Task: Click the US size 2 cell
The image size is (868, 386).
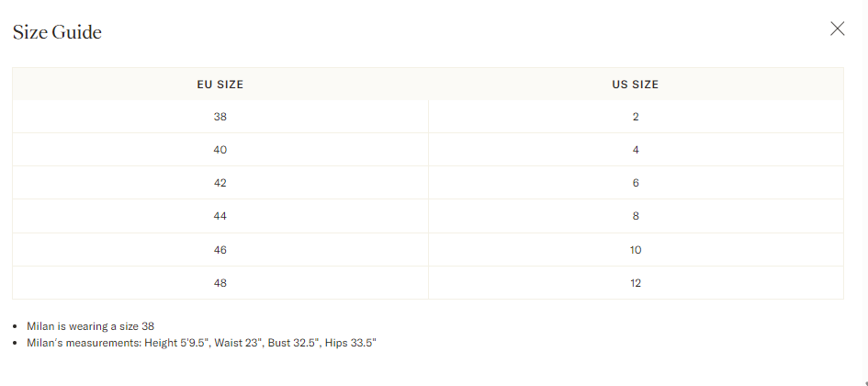Action: pyautogui.click(x=636, y=117)
